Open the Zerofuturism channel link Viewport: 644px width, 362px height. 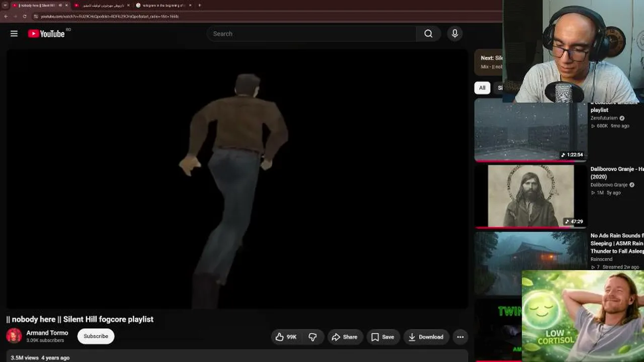click(x=604, y=118)
